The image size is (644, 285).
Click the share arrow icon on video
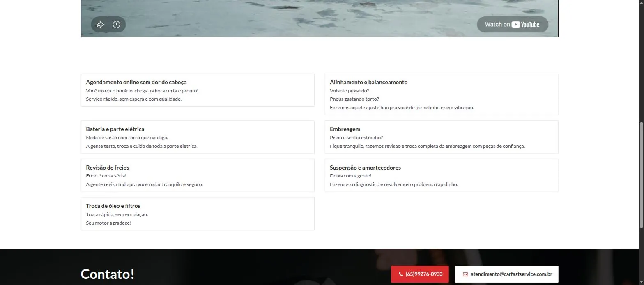click(x=100, y=25)
